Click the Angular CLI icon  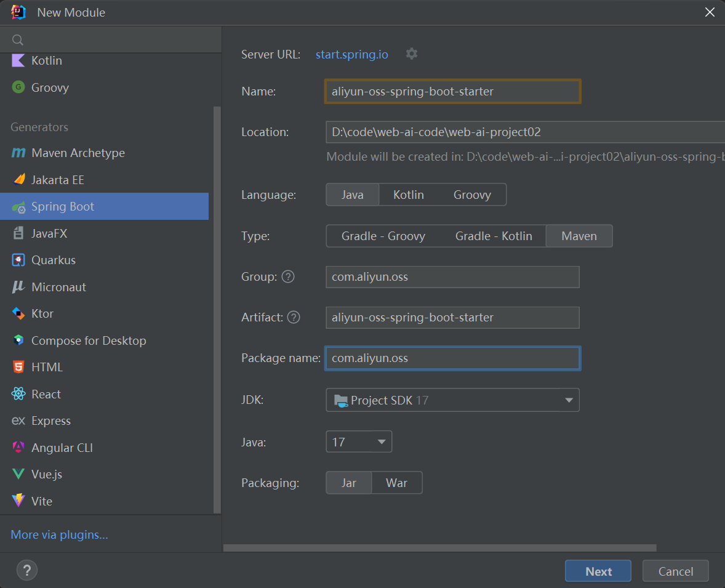(x=18, y=448)
